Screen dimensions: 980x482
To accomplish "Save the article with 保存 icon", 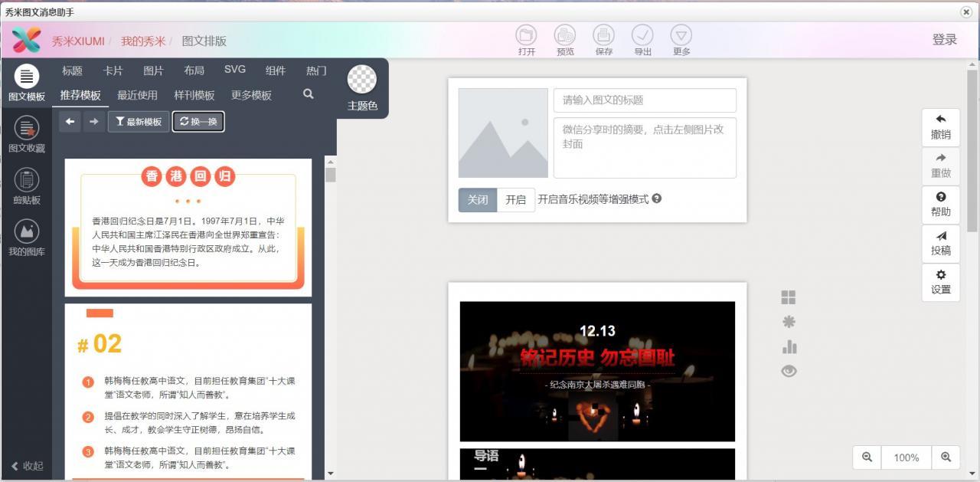I will (x=603, y=40).
